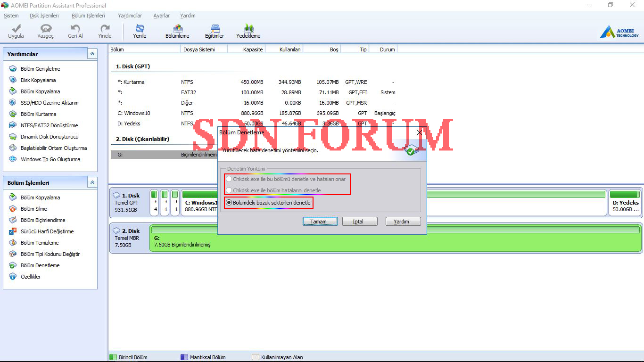
Task: Confirm with the Tamam button
Action: (x=320, y=222)
